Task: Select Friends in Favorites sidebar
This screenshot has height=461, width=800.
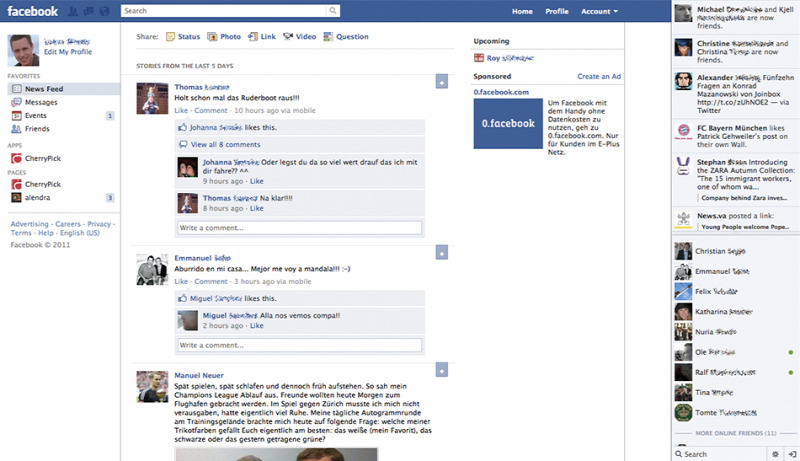Action: click(x=37, y=129)
